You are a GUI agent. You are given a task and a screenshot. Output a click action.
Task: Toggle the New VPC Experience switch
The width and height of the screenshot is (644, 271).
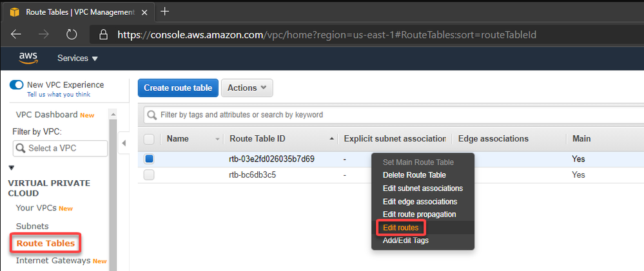pyautogui.click(x=17, y=85)
